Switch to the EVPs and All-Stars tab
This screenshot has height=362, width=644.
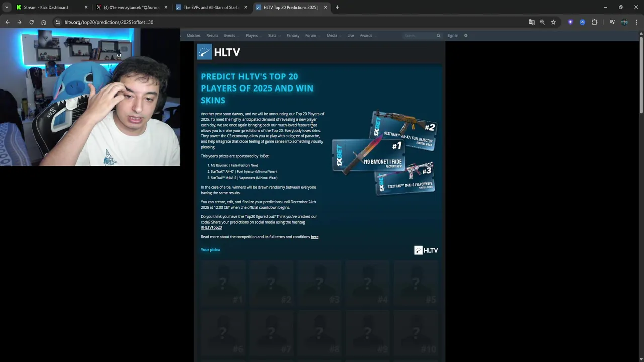[211, 7]
